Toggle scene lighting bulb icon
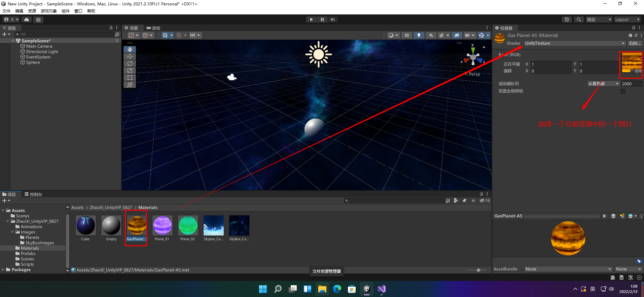Viewport: 644px width, 297px height. (x=419, y=35)
